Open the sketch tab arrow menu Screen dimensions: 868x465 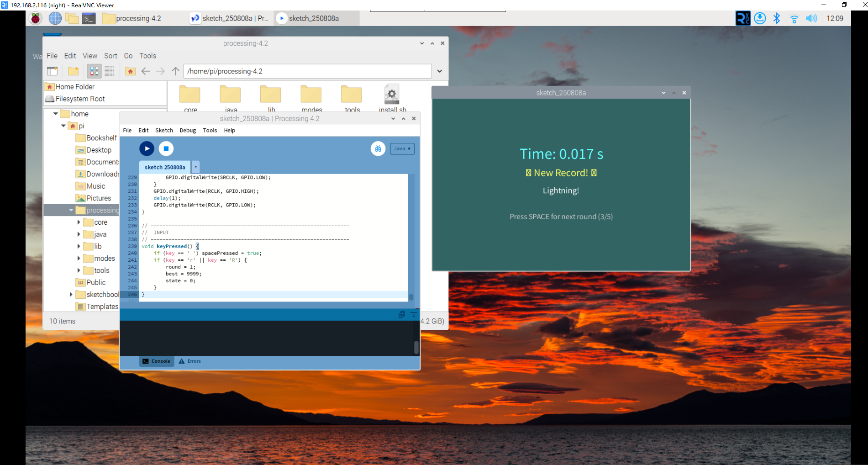(196, 167)
